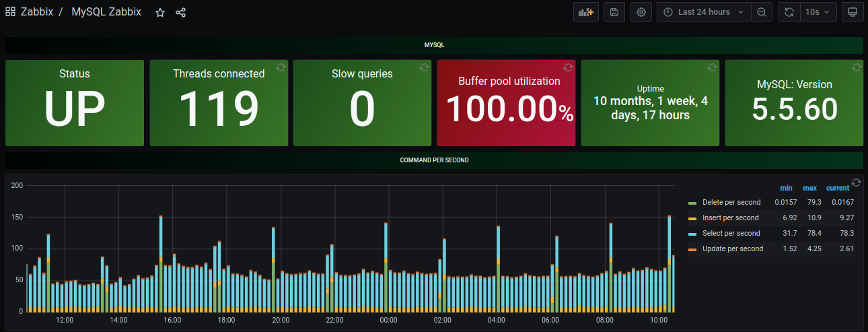
Task: Refresh the dashboard now
Action: [789, 12]
